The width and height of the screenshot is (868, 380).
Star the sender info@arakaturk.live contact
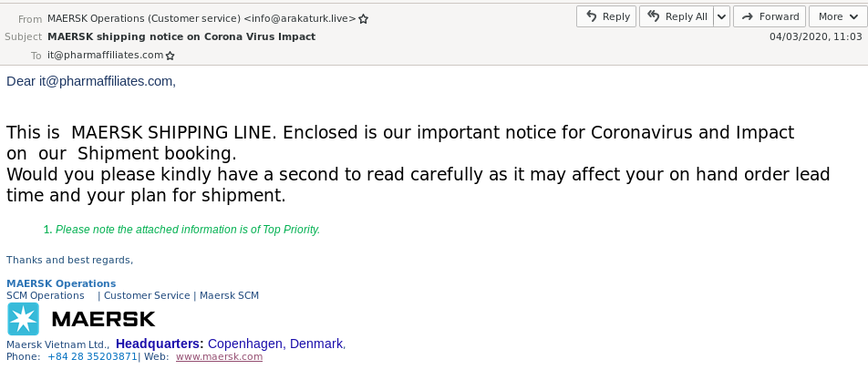tap(364, 18)
